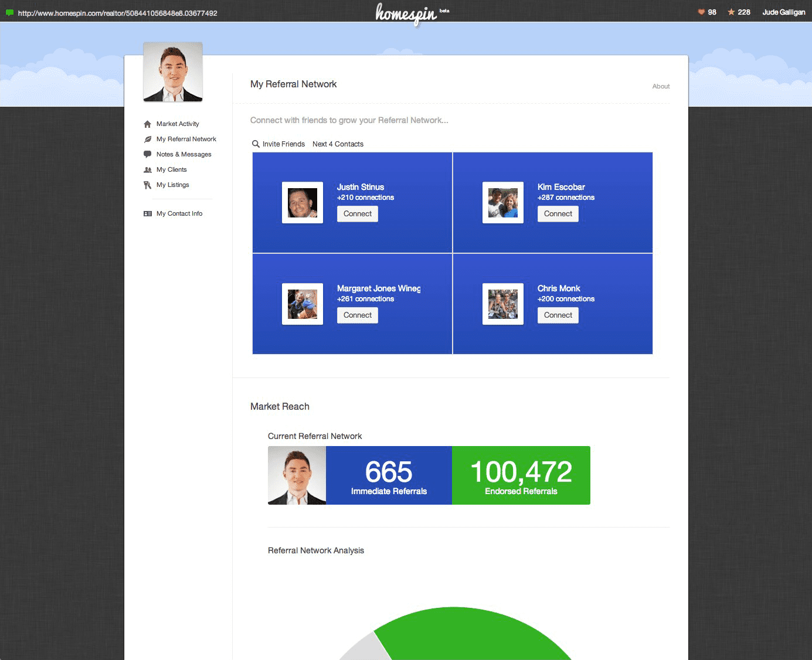The image size is (812, 660).
Task: Go to the Notes & Messages section
Action: point(184,155)
